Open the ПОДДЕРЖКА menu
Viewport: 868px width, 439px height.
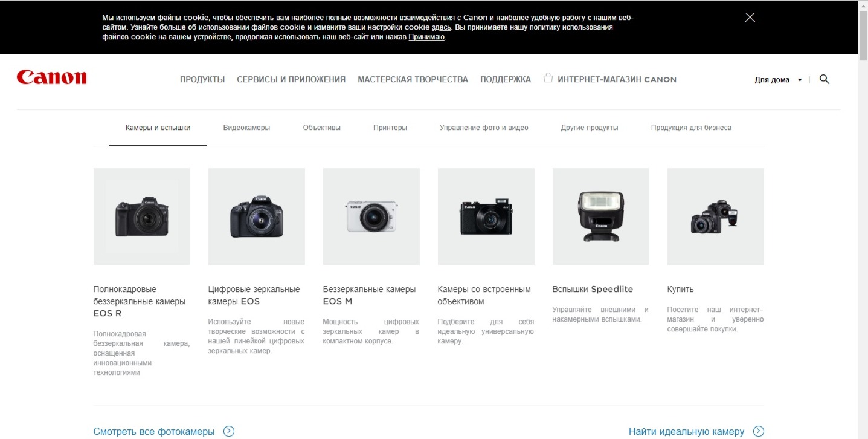click(506, 79)
